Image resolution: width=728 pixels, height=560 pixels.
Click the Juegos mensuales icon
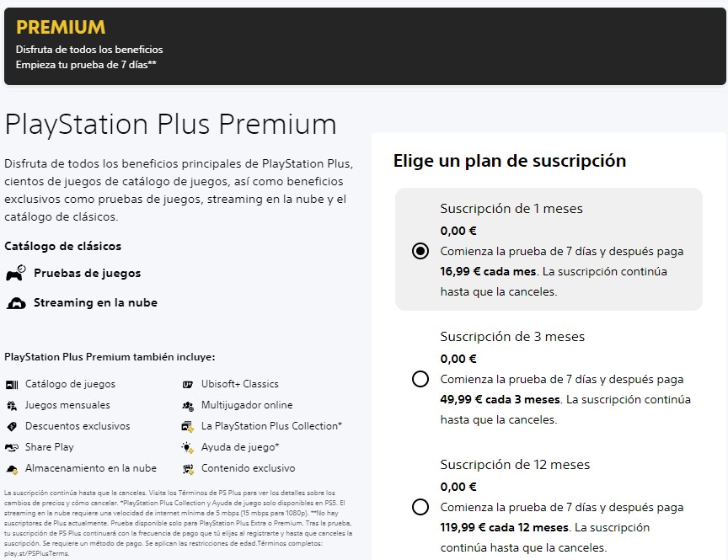click(12, 405)
